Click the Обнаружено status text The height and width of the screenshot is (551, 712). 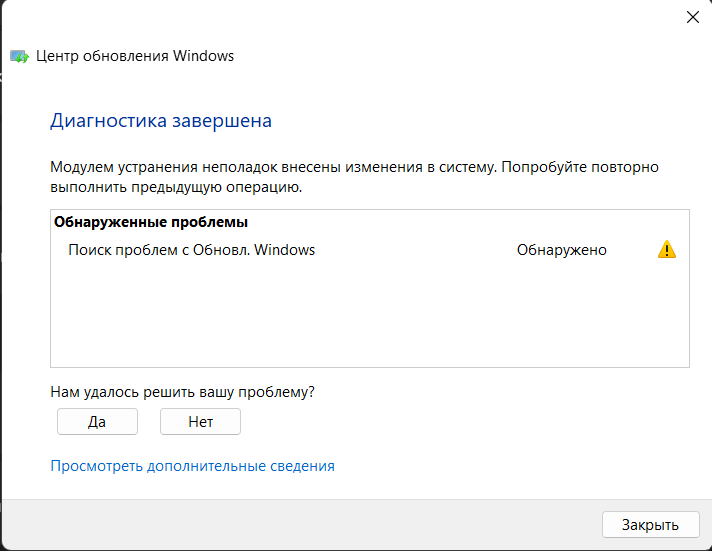[562, 250]
